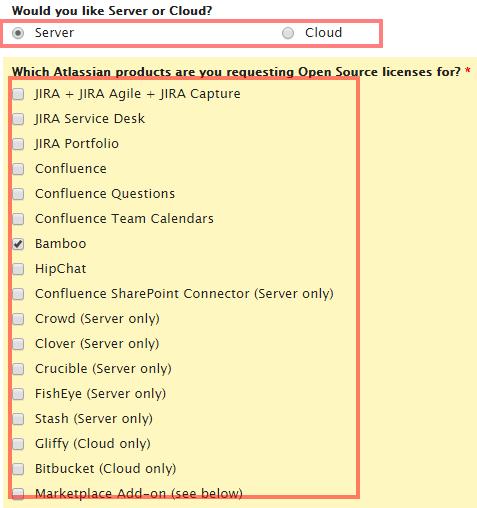Uncheck the Bamboo checkbox
Image resolution: width=477 pixels, height=508 pixels.
[18, 244]
